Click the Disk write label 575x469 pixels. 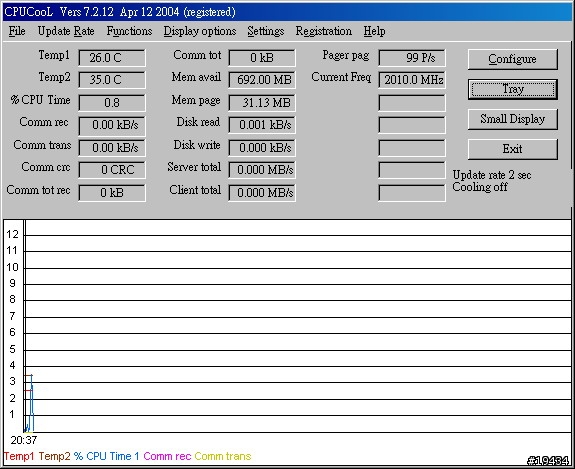[197, 145]
